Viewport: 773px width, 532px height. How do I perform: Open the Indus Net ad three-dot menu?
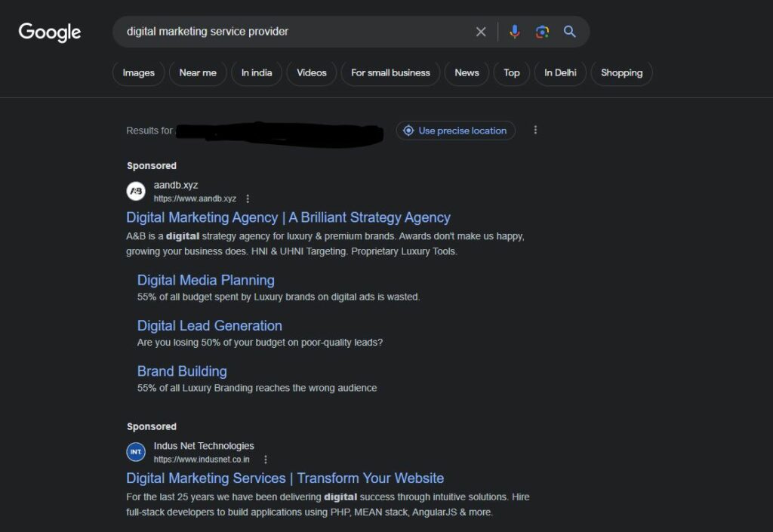[x=265, y=460]
